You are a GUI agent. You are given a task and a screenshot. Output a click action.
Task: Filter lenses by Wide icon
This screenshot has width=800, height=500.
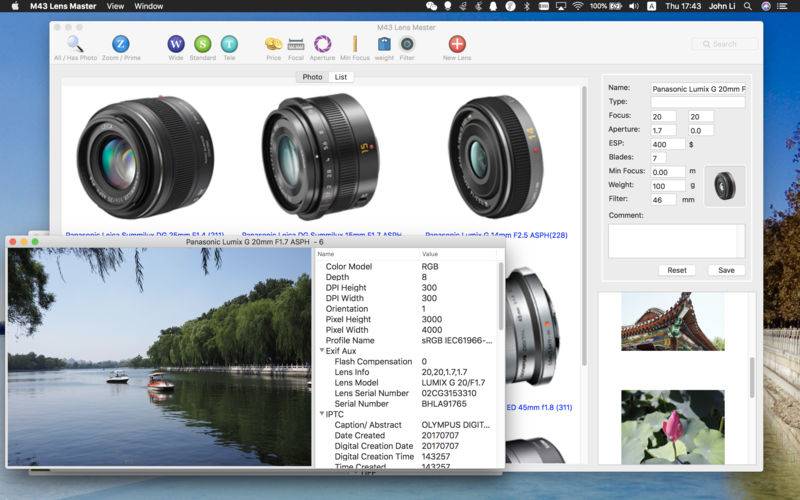pos(176,44)
